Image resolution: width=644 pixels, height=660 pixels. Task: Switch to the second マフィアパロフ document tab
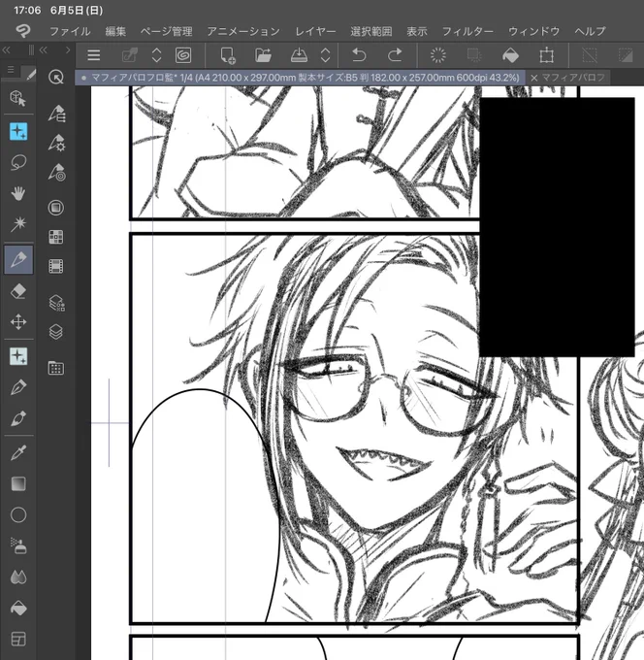coord(573,78)
